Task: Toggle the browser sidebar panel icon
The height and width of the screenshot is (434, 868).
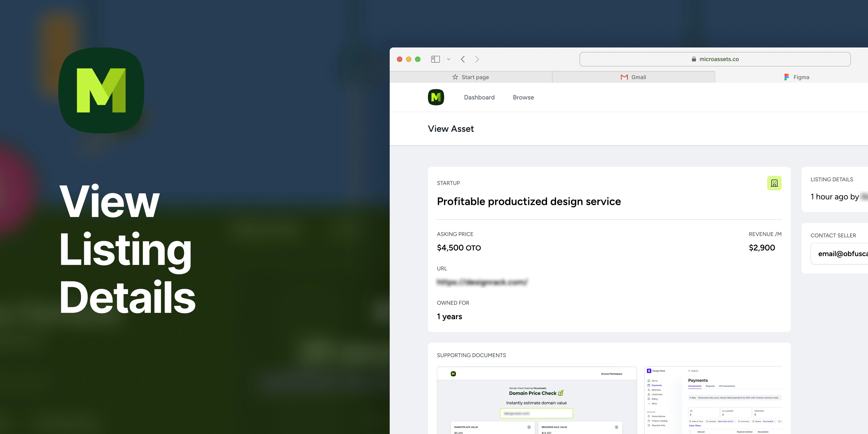Action: click(x=435, y=59)
